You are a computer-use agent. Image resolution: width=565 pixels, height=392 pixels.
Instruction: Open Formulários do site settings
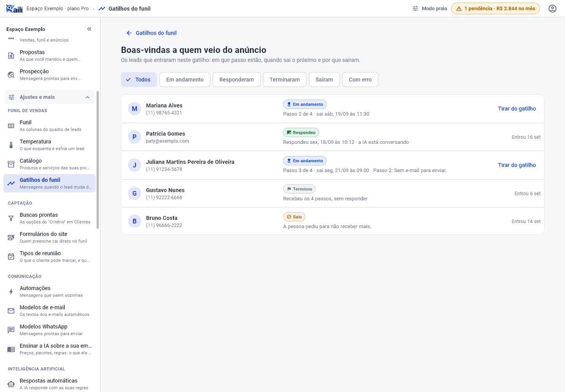49,237
